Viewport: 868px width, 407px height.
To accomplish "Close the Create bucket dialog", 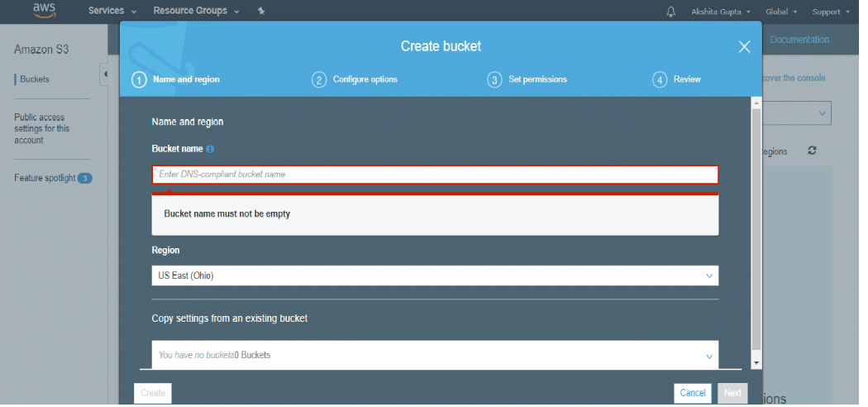I will click(745, 47).
